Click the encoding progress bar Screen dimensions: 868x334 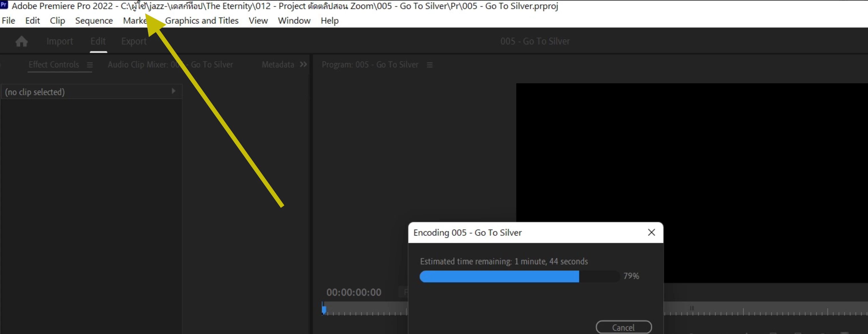519,276
